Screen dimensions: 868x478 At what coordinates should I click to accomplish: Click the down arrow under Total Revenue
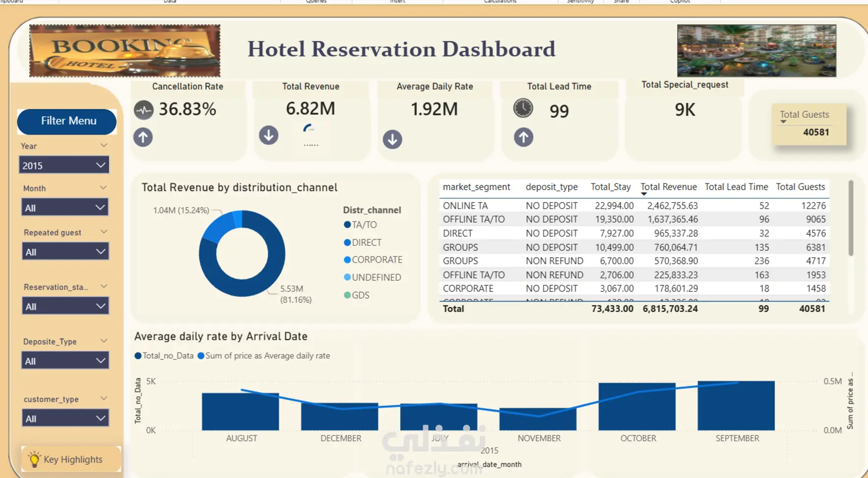tap(269, 135)
